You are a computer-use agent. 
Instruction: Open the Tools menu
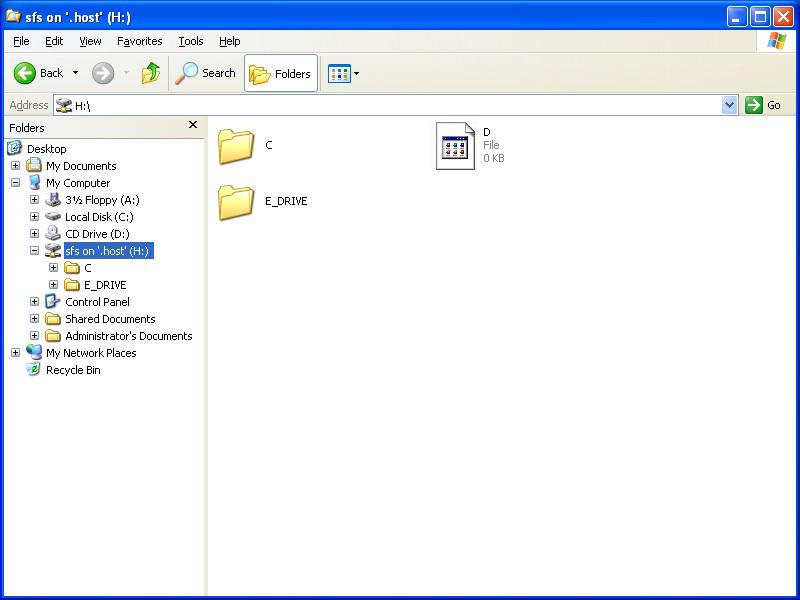tap(191, 41)
